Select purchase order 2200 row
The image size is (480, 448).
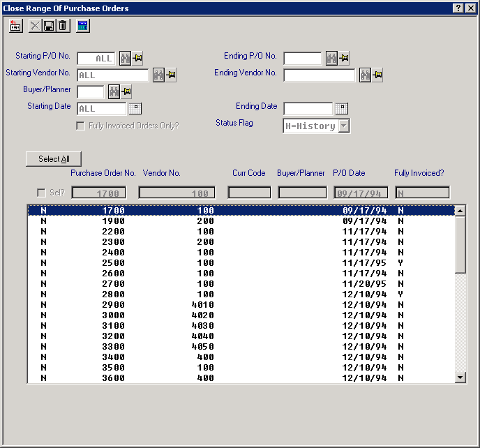pyautogui.click(x=241, y=232)
